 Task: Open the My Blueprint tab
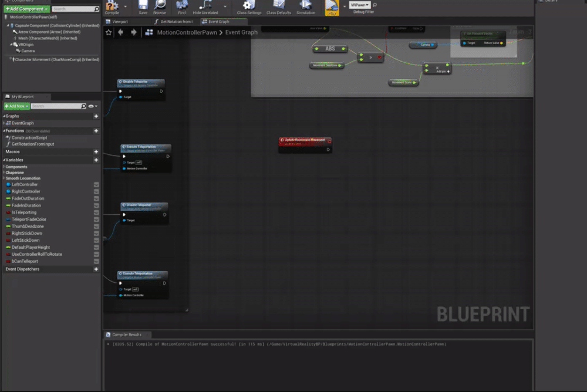pyautogui.click(x=23, y=97)
